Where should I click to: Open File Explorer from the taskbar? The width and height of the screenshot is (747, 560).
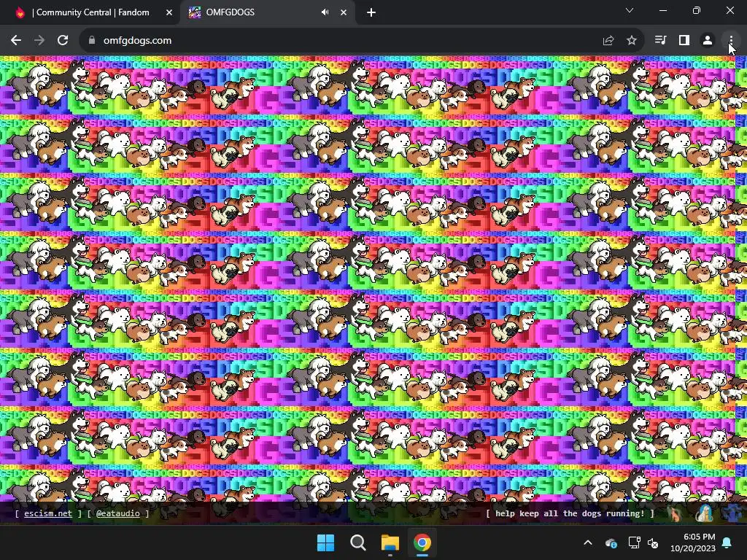coord(390,542)
